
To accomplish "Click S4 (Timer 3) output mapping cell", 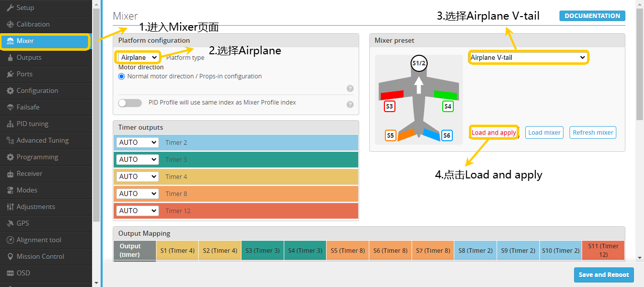I will [x=305, y=251].
